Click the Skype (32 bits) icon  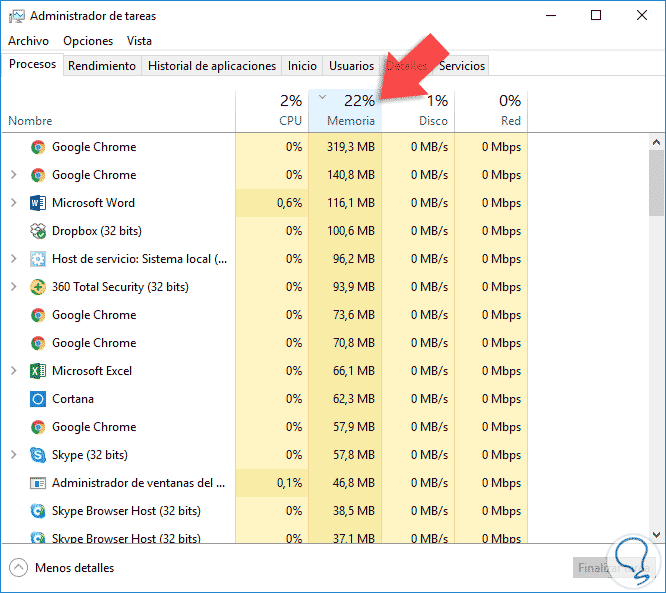point(38,455)
